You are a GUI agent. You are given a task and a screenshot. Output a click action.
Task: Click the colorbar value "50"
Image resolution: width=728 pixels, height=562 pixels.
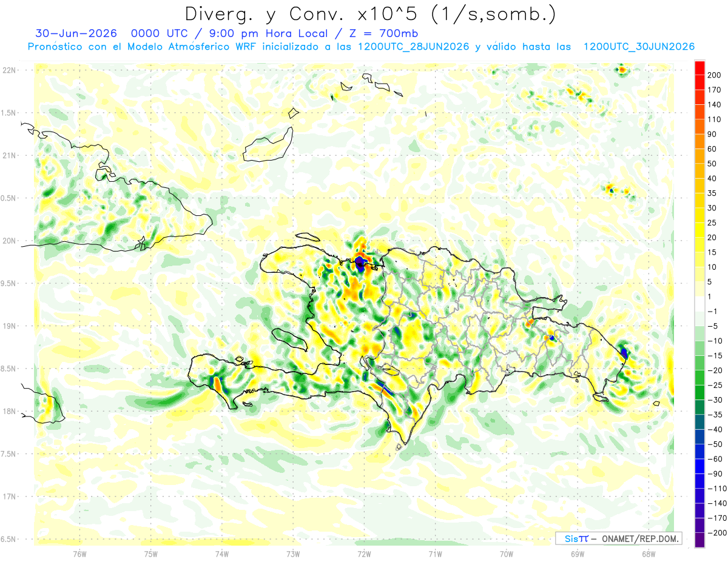712,164
